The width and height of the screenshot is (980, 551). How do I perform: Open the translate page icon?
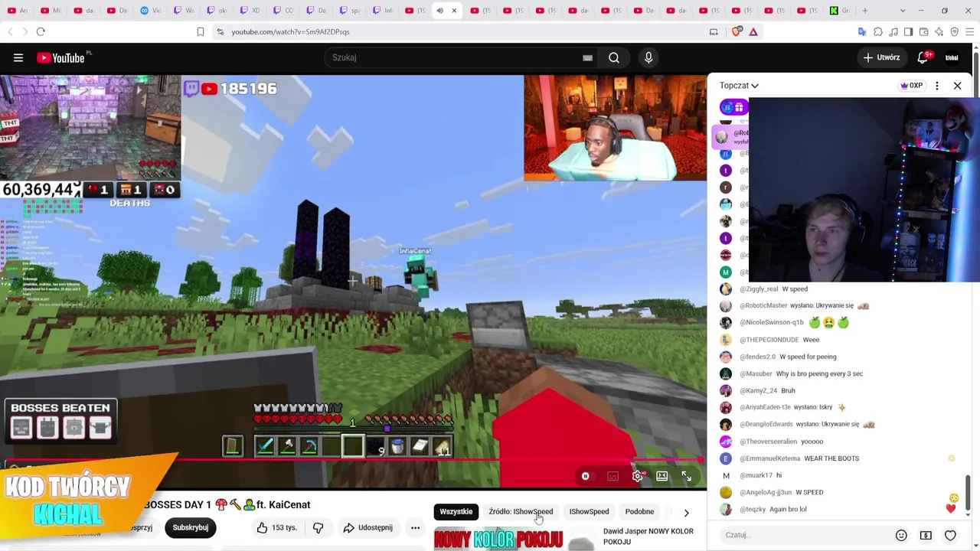coord(862,31)
